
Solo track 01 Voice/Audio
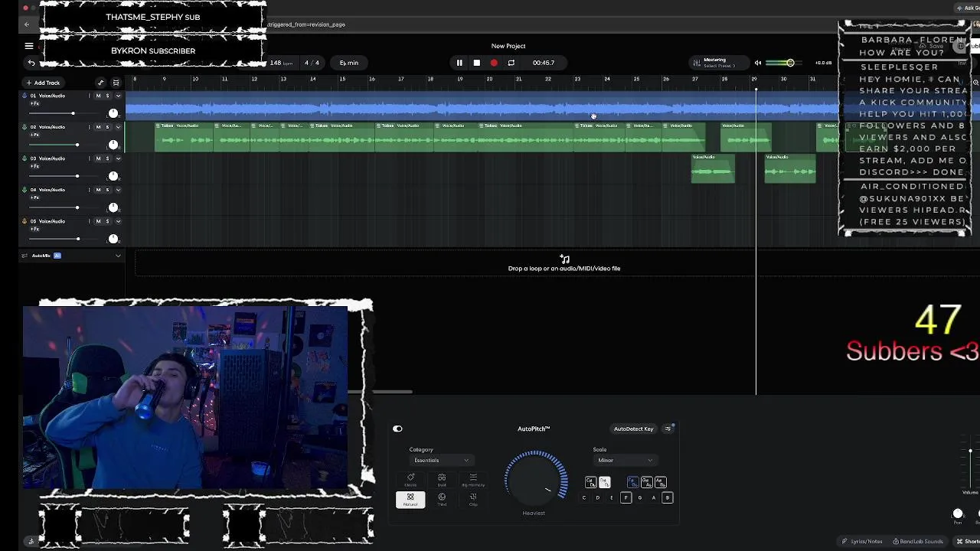point(107,96)
